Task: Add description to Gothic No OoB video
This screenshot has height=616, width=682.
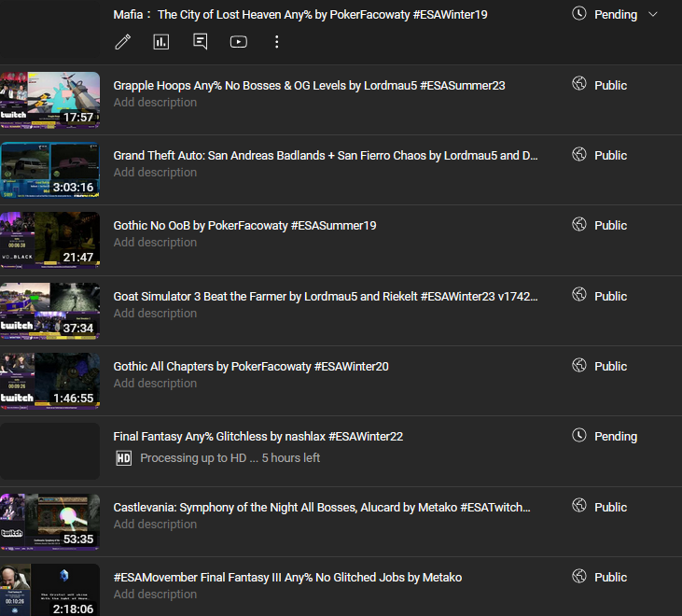Action: coord(155,243)
